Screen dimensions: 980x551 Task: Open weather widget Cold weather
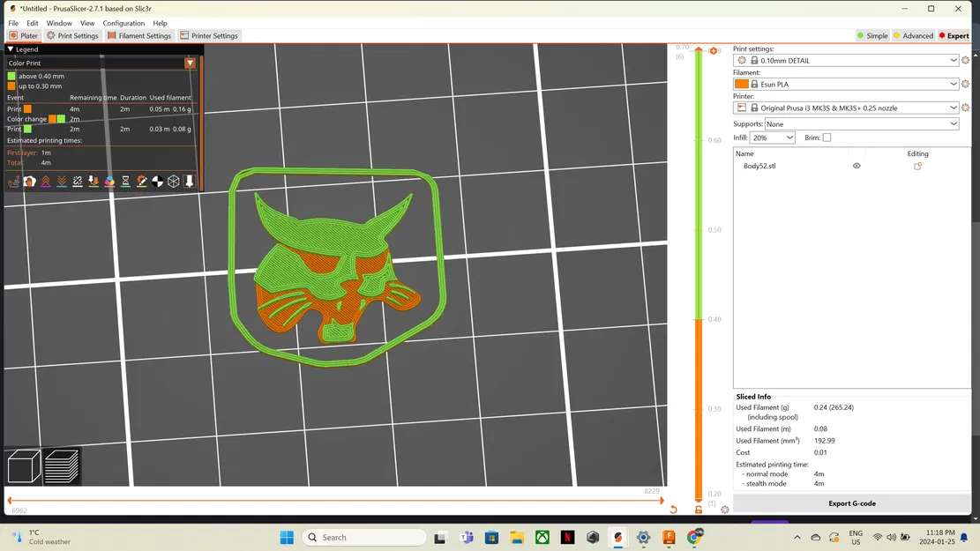[x=41, y=537]
